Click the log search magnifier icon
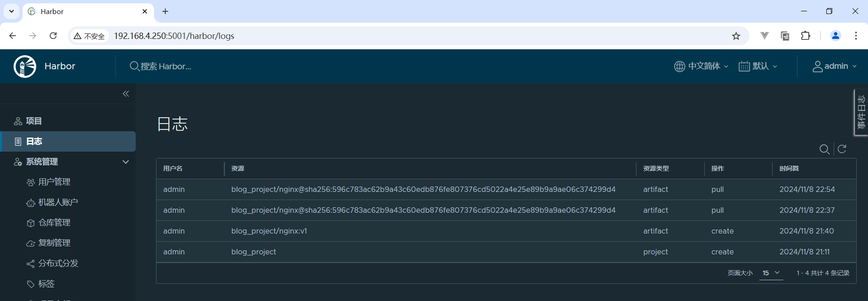Image resolution: width=868 pixels, height=301 pixels. click(824, 149)
